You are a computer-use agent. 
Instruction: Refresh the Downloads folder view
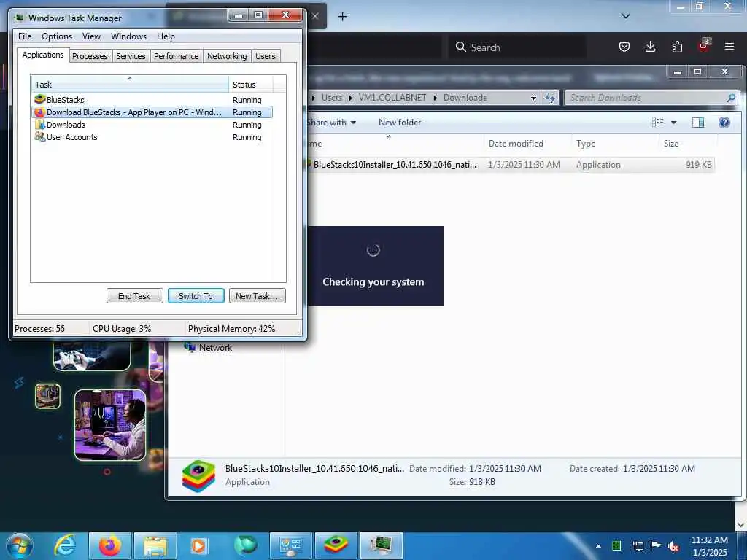(550, 98)
